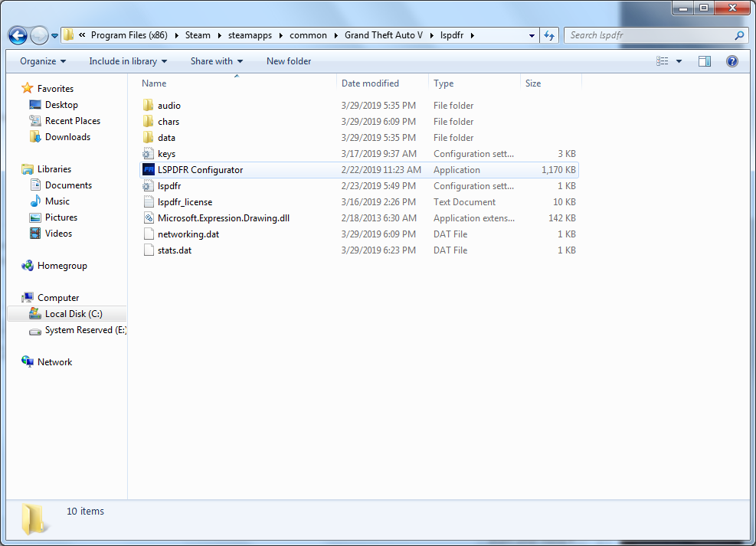The image size is (756, 546).
Task: Open the Organize menu
Action: point(43,61)
